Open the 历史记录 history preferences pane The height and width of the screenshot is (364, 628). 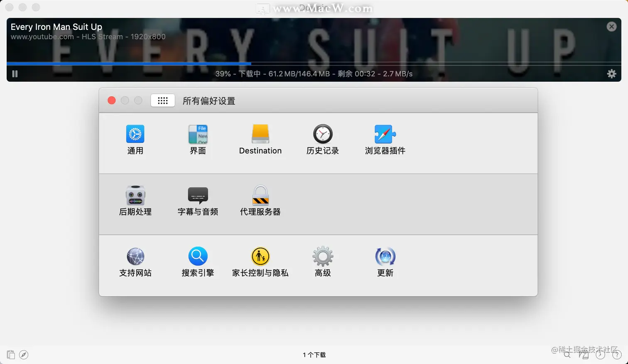(x=323, y=140)
